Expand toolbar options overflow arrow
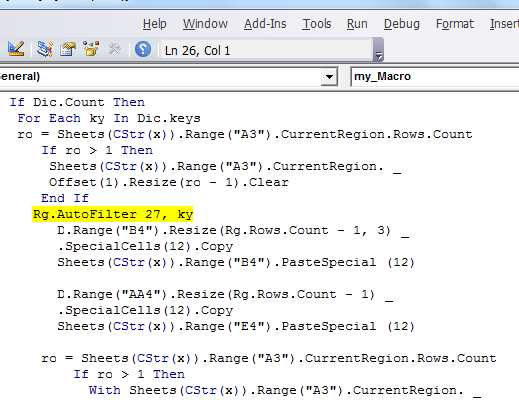The width and height of the screenshot is (519, 400). point(378,50)
